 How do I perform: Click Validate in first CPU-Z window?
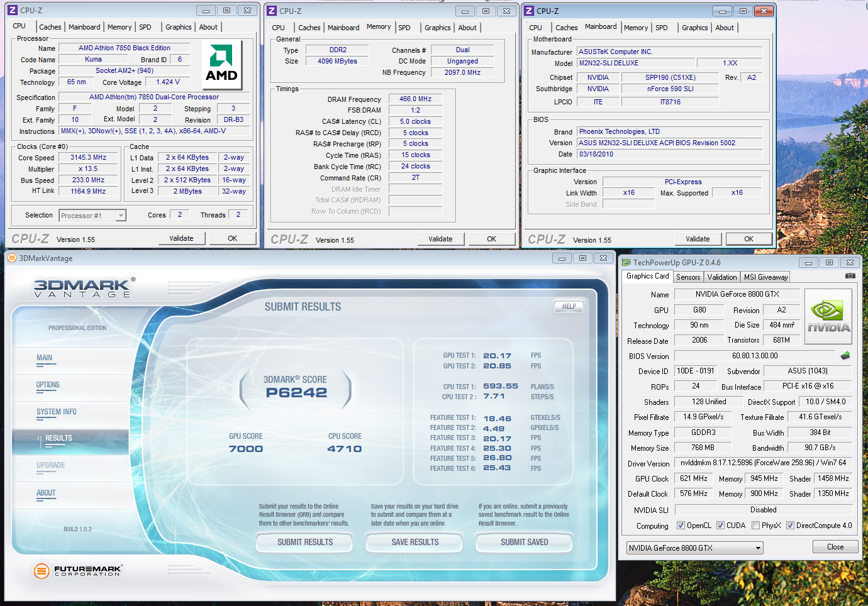pos(181,238)
